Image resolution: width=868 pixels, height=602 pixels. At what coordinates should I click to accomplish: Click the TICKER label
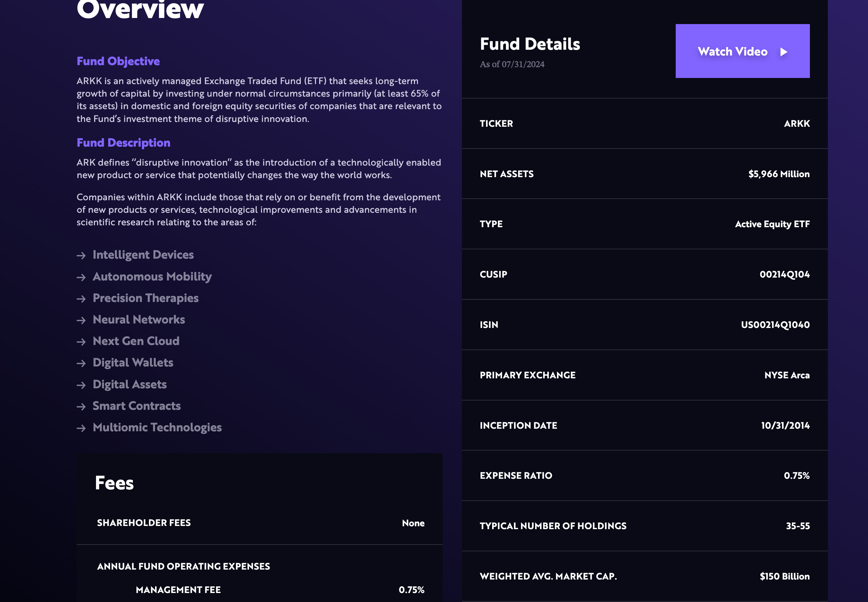pyautogui.click(x=496, y=124)
